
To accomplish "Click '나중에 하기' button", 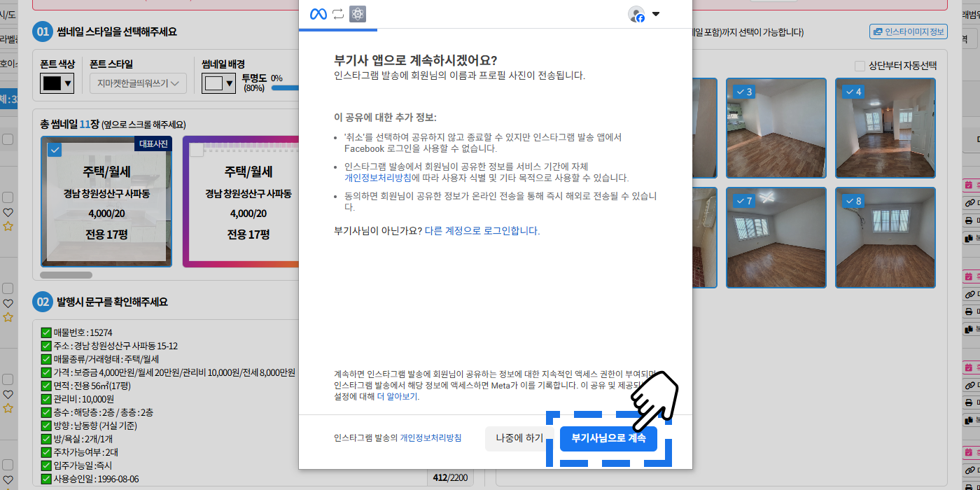I will pos(519,438).
